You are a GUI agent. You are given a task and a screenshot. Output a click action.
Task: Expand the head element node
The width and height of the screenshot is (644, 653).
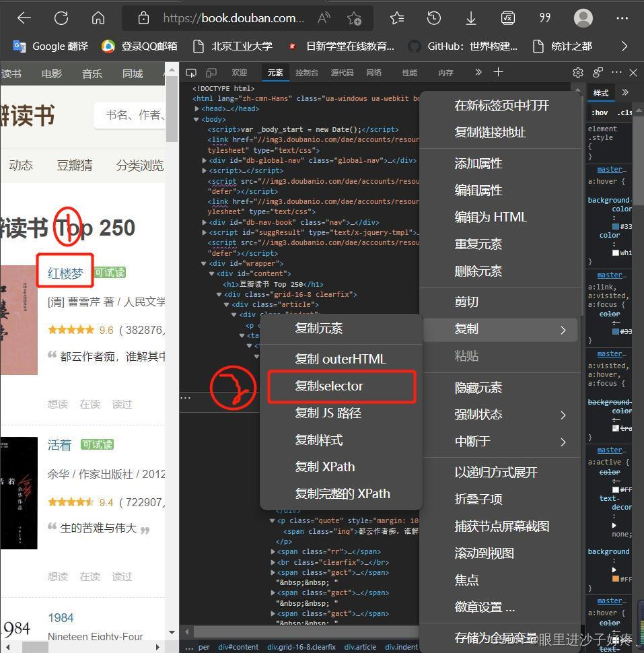point(196,108)
